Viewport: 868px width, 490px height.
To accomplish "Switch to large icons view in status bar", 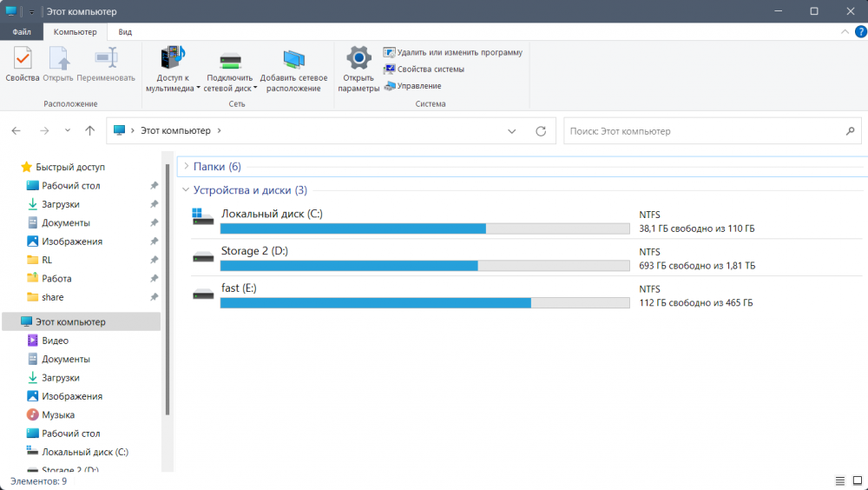I will click(x=857, y=480).
